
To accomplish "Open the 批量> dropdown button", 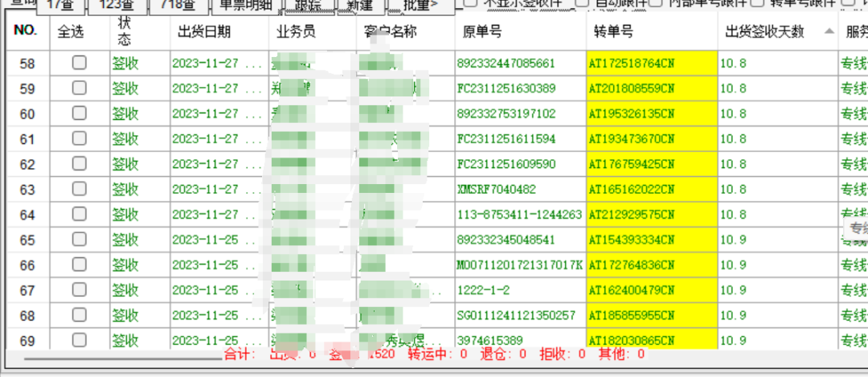I will pos(420,6).
